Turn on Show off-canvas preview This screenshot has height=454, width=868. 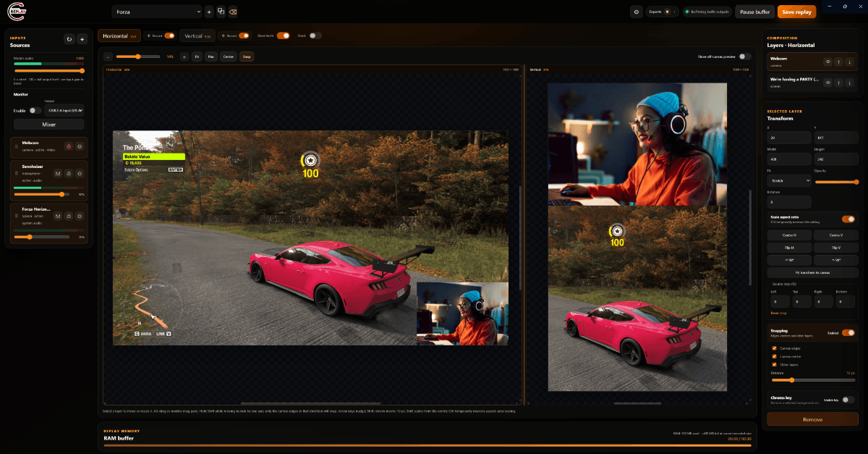tap(744, 56)
